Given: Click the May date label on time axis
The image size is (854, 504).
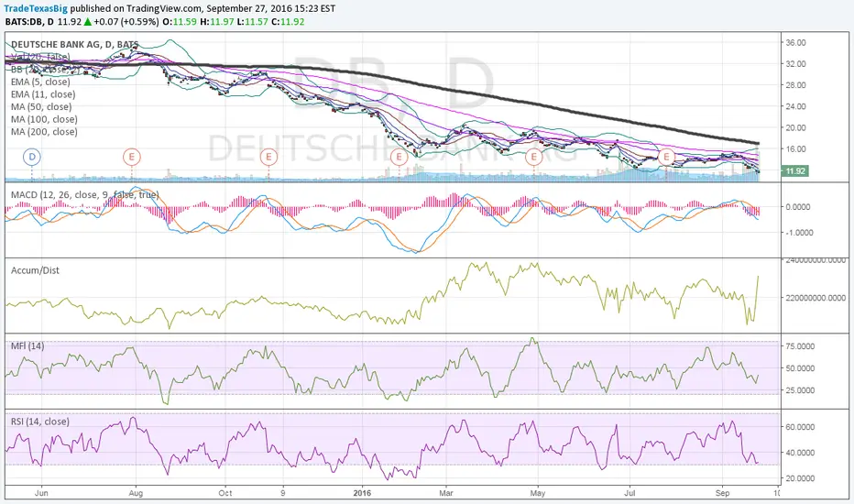Looking at the screenshot, I should pos(538,493).
